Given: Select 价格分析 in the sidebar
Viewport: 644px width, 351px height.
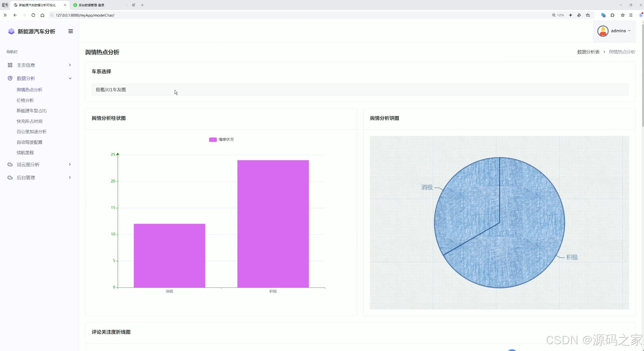Looking at the screenshot, I should point(25,100).
